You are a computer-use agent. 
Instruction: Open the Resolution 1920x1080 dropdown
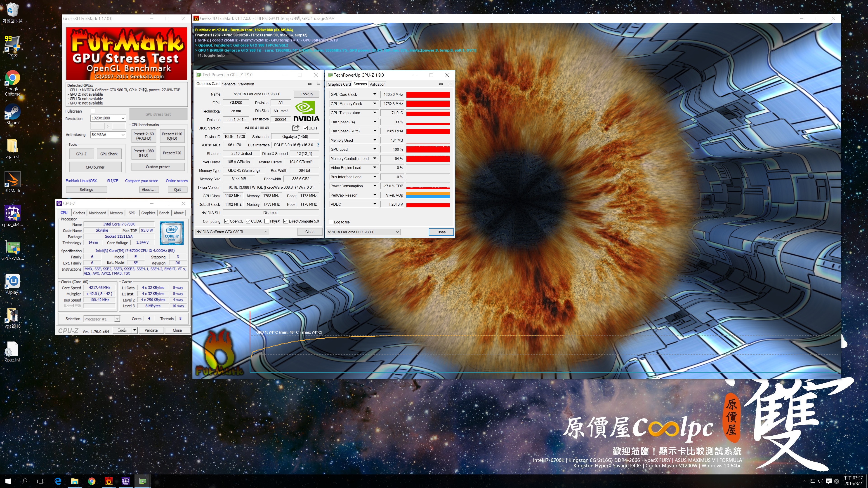(108, 118)
